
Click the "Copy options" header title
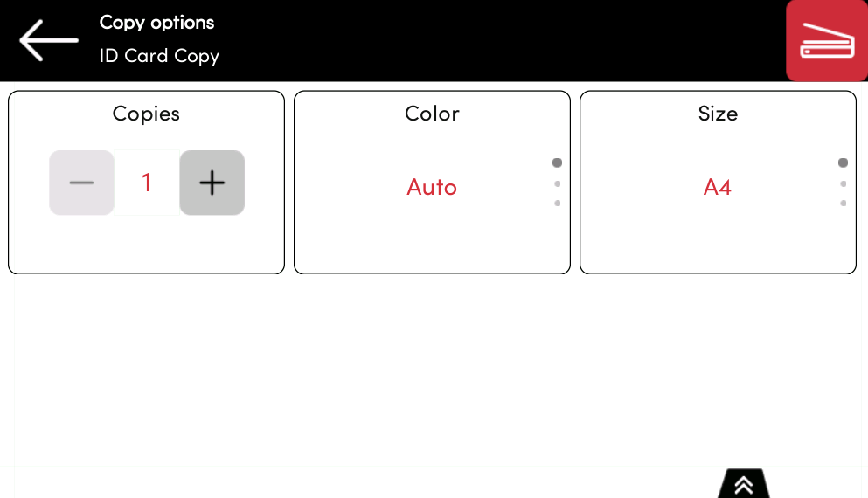(x=156, y=23)
